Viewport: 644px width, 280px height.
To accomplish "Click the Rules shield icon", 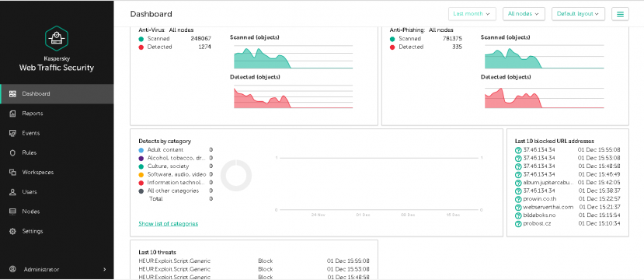I will (x=12, y=152).
